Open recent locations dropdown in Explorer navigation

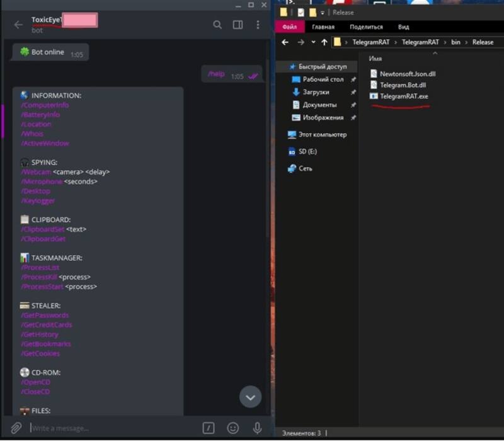point(313,42)
